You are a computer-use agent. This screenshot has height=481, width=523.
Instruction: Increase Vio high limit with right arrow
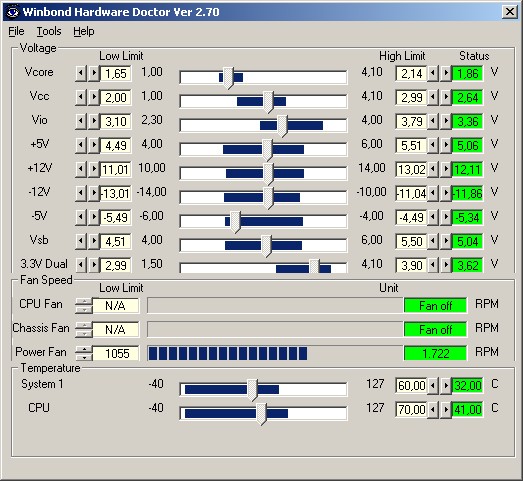point(446,121)
